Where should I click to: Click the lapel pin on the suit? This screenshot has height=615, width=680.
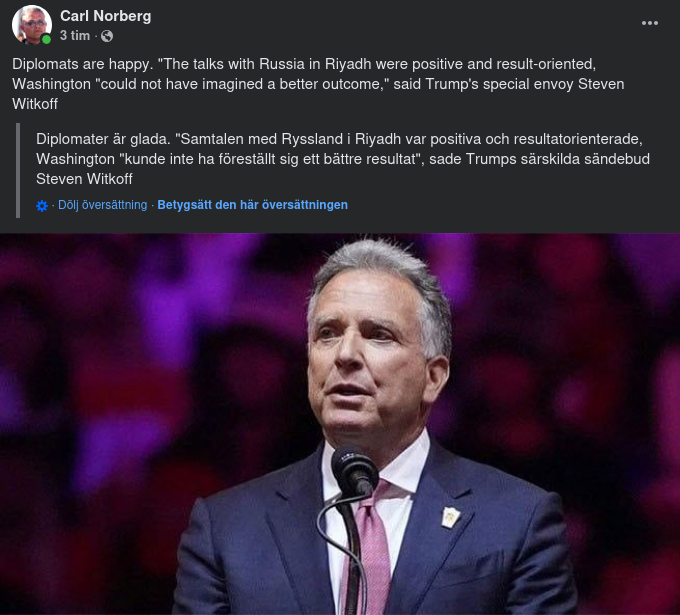(449, 517)
